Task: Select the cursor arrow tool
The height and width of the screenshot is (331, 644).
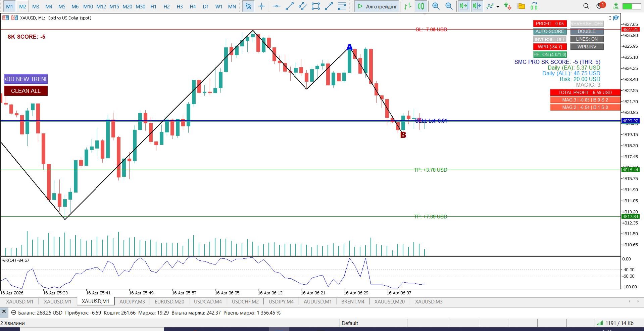Action: point(248,6)
